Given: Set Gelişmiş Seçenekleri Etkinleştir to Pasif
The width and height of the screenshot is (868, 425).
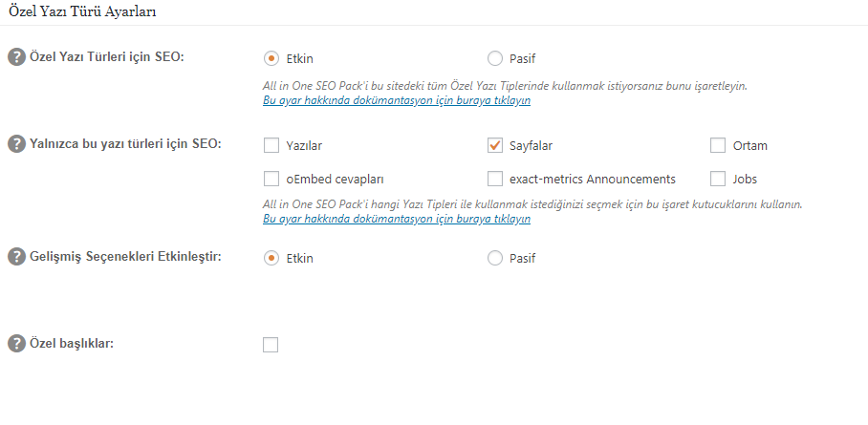Looking at the screenshot, I should point(494,258).
